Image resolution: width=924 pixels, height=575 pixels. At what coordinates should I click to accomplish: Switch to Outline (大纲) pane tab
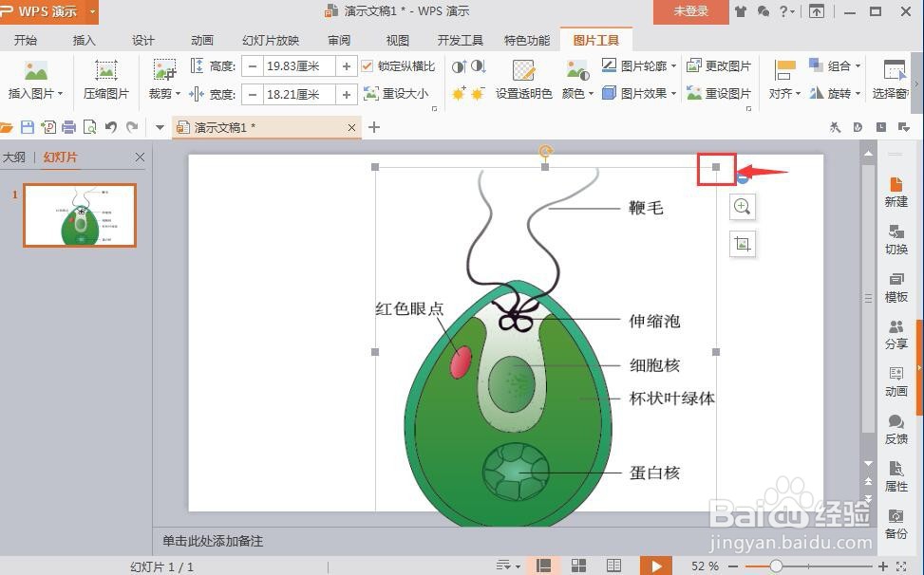[x=14, y=158]
